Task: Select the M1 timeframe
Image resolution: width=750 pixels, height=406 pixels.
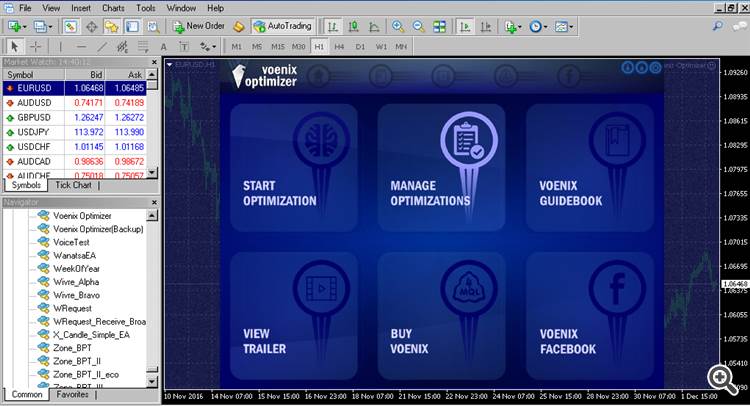Action: pyautogui.click(x=236, y=47)
